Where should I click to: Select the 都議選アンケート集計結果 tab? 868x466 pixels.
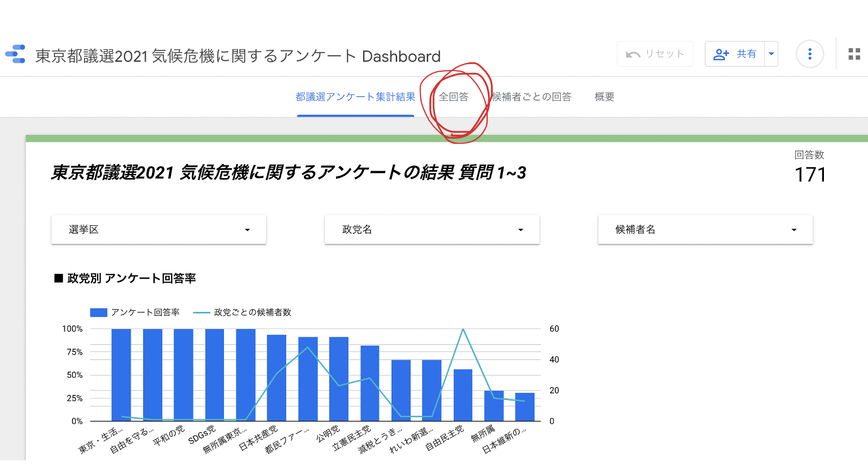pos(356,97)
